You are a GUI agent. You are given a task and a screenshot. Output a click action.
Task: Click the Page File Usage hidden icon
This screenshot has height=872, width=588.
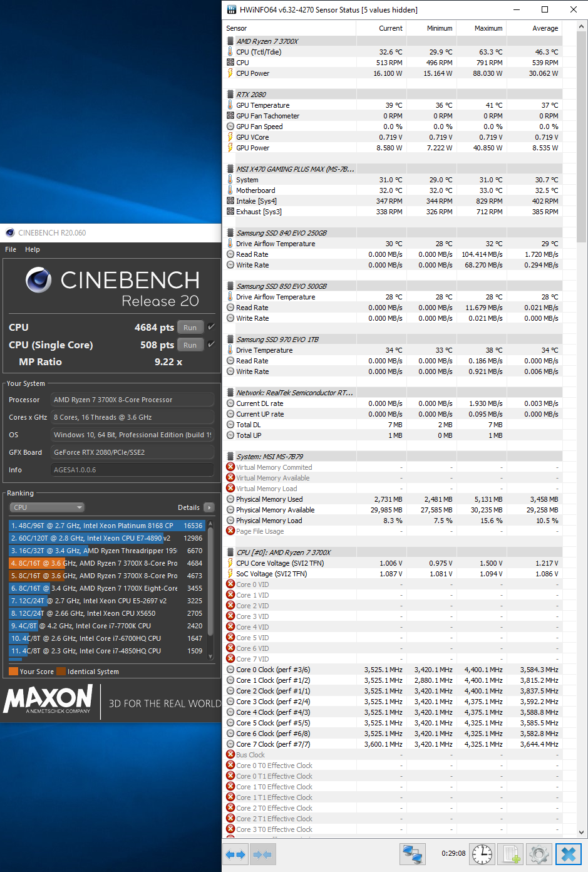tap(230, 531)
